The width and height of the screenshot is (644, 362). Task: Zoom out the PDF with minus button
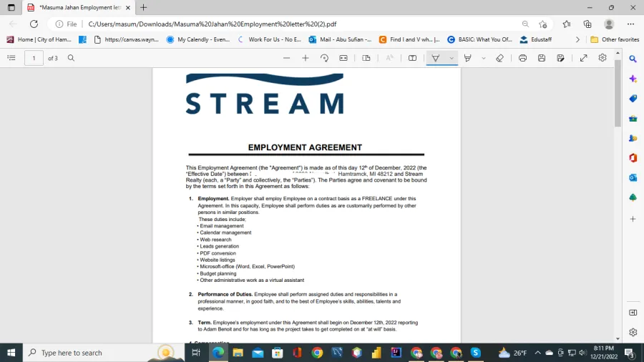[x=286, y=58]
